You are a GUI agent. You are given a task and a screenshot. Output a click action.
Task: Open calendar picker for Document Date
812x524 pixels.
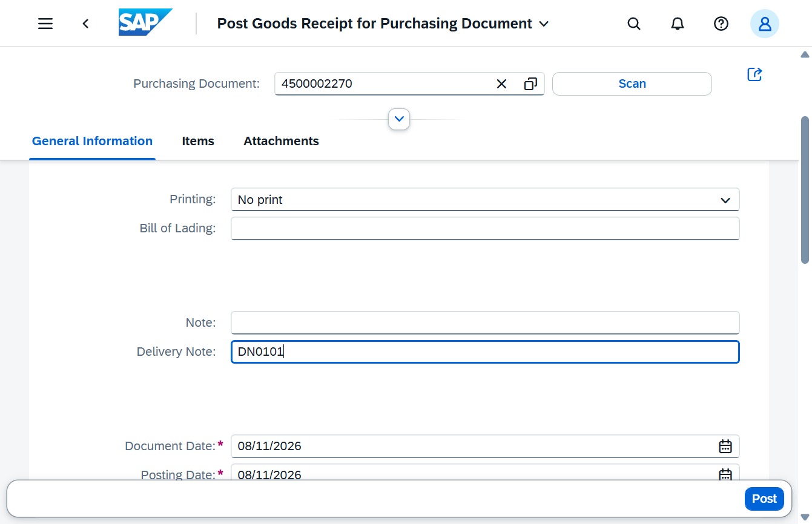[725, 447]
